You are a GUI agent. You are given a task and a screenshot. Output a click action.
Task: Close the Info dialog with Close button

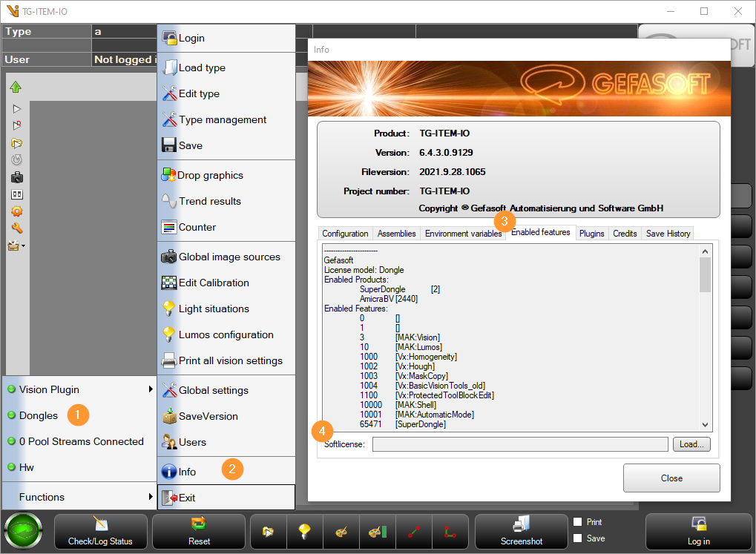[x=671, y=478]
